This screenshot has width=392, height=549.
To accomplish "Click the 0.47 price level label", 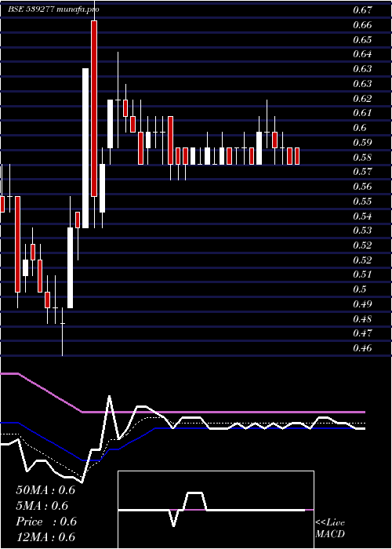I will 362,333.
